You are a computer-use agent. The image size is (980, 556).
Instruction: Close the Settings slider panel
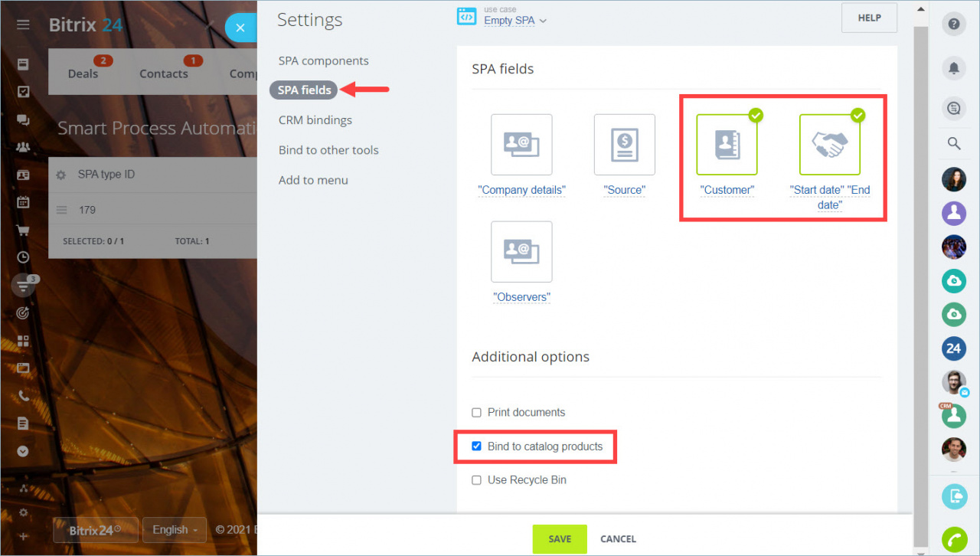240,28
